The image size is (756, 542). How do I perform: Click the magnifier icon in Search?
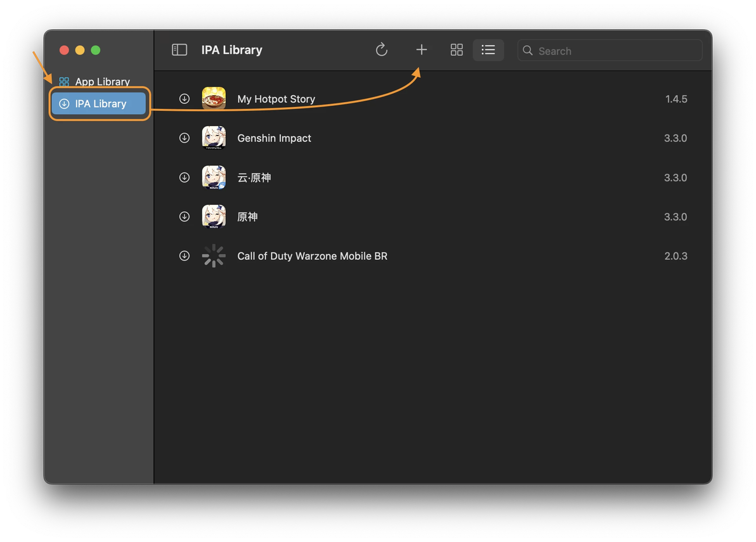(x=528, y=51)
